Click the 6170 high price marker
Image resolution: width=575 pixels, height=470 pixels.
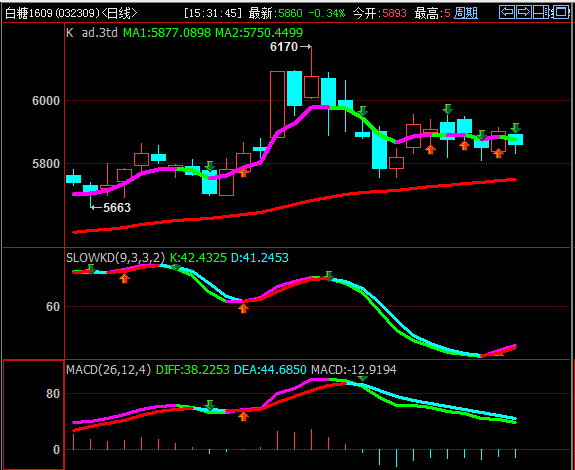coord(284,47)
